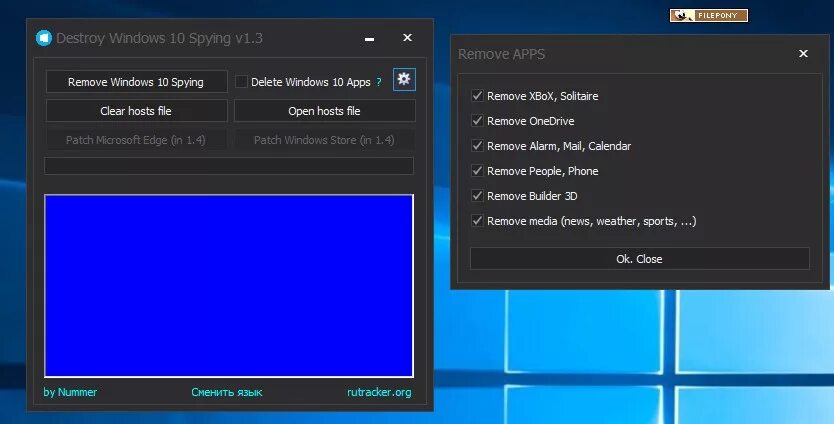This screenshot has width=834, height=424.
Task: Click the blue log output area
Action: tap(229, 286)
